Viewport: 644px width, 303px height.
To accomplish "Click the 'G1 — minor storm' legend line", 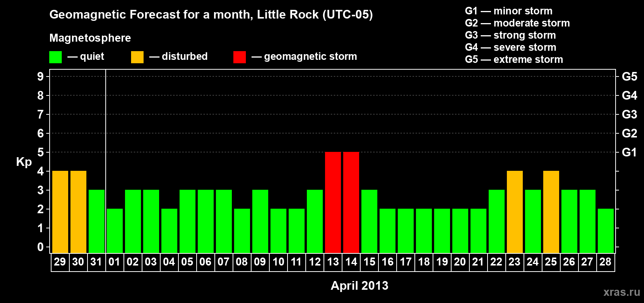I will click(x=509, y=11).
